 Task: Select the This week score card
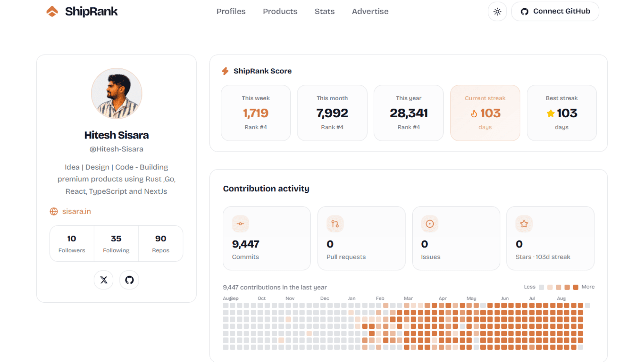click(256, 113)
